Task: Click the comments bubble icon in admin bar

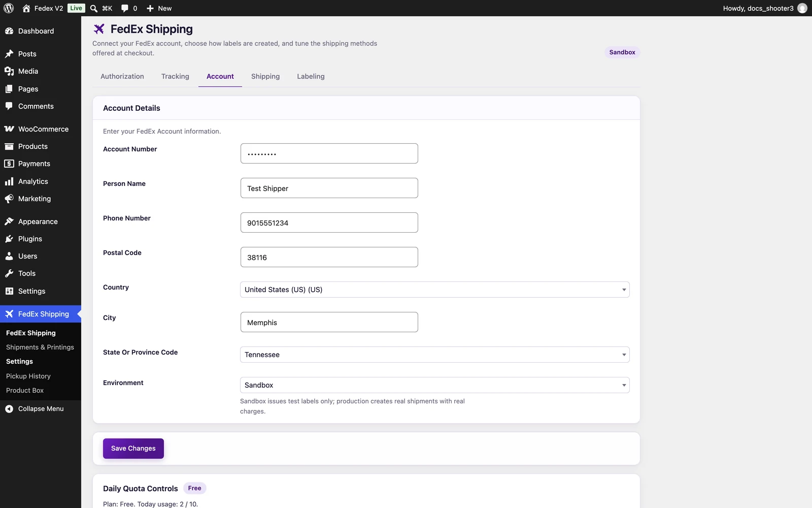Action: tap(125, 8)
